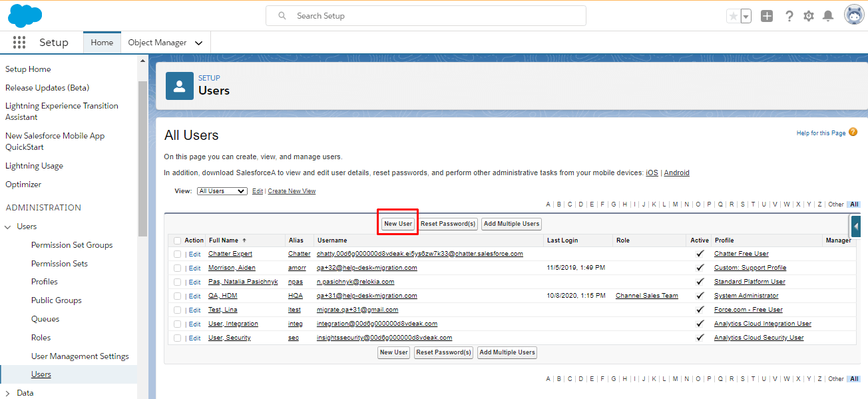The height and width of the screenshot is (399, 868).
Task: Sort by the Last Login column header
Action: (562, 240)
